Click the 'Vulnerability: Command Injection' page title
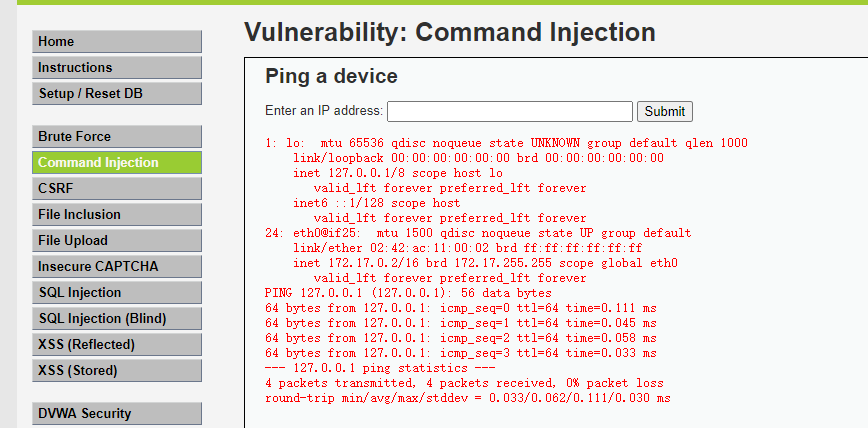This screenshot has height=428, width=868. 449,32
